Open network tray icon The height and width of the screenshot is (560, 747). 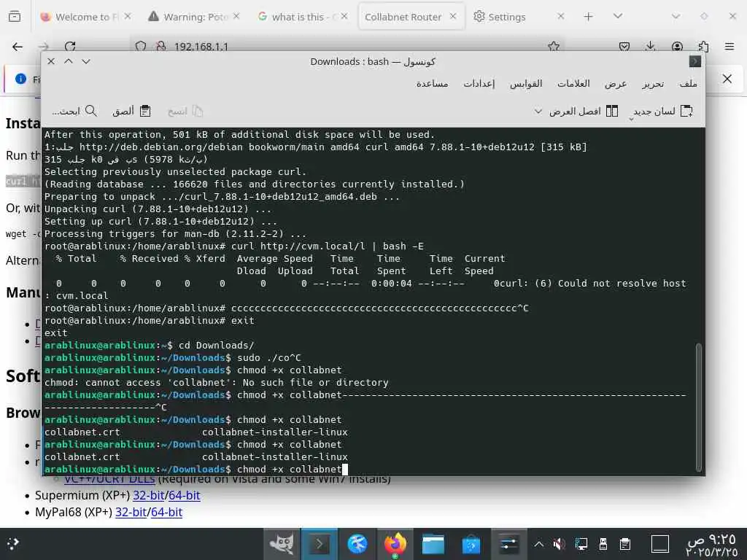pos(581,544)
